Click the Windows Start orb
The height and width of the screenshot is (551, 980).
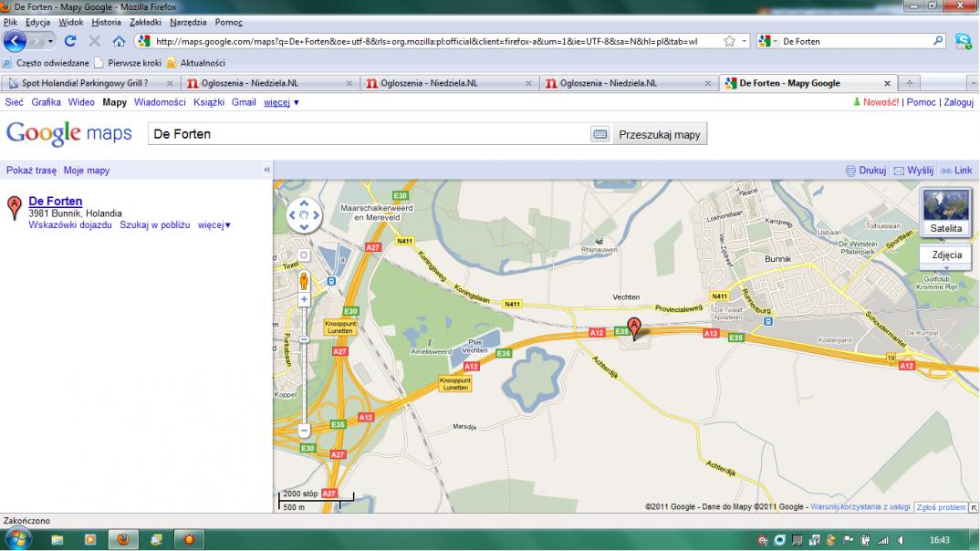16,539
